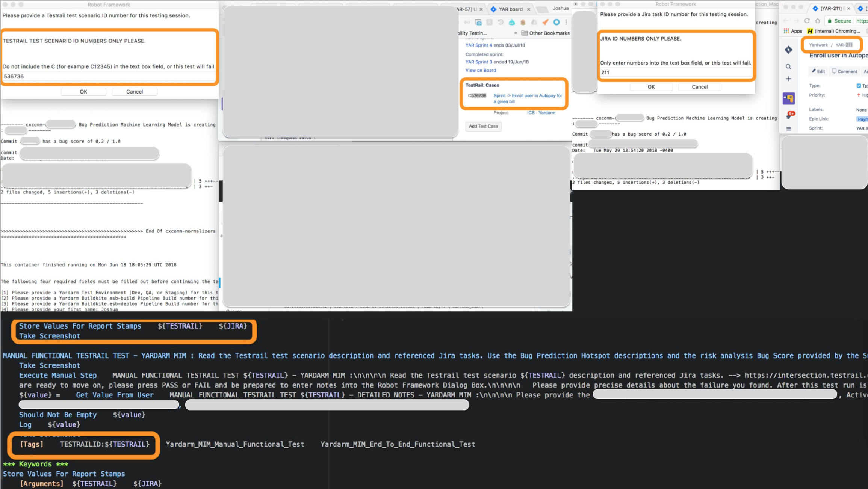
Task: Click the burger character extension icon
Action: 523,22
